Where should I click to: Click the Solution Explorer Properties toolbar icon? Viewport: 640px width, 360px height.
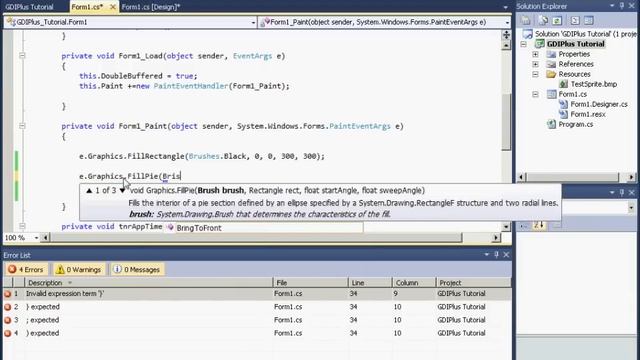click(526, 20)
